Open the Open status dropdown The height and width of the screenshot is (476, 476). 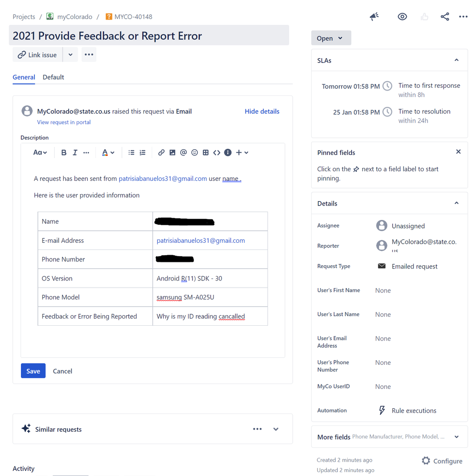(331, 38)
